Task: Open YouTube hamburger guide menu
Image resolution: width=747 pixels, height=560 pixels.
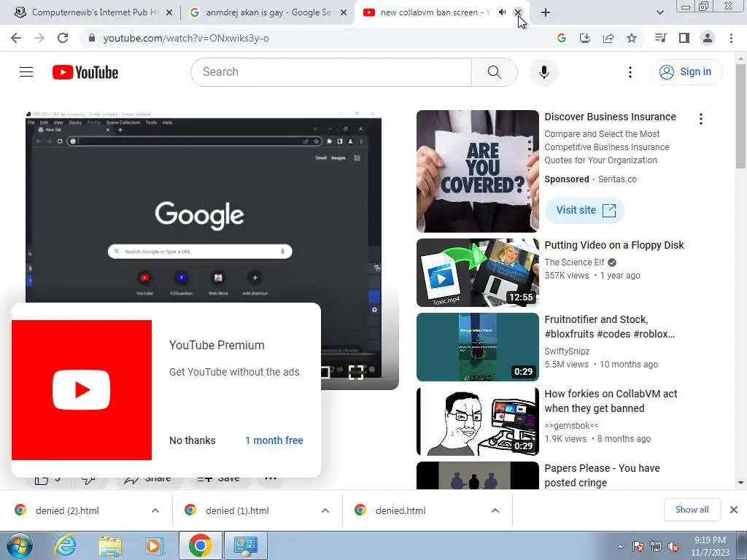Action: tap(26, 72)
